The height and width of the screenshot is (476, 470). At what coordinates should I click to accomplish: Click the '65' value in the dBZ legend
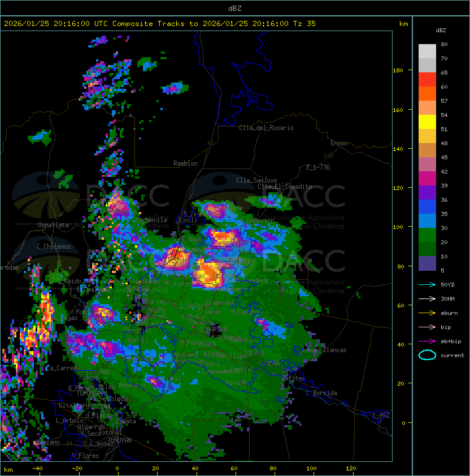tap(444, 73)
